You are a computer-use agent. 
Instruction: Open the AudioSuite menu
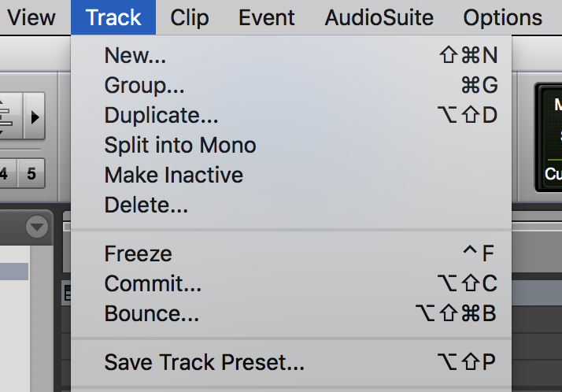coord(379,17)
